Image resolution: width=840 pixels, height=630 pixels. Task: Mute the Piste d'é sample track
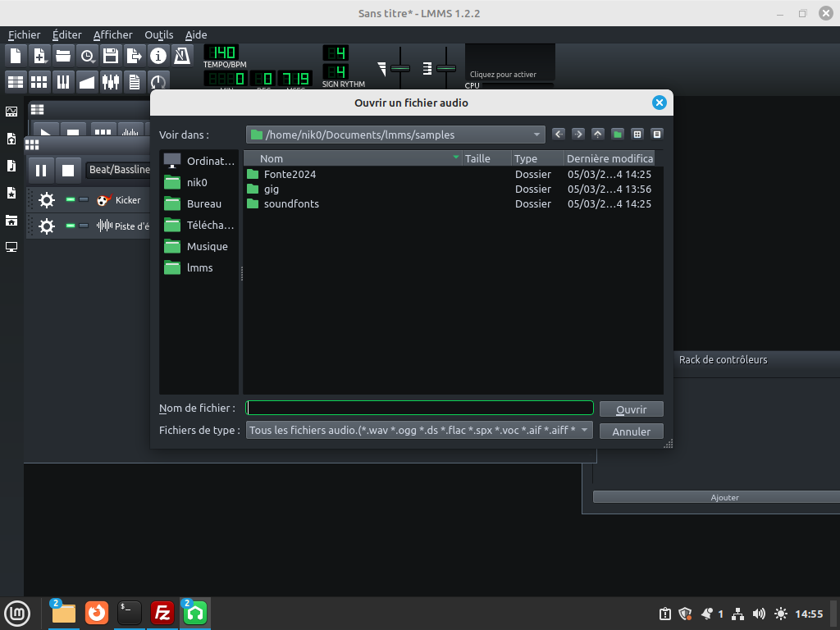point(71,226)
